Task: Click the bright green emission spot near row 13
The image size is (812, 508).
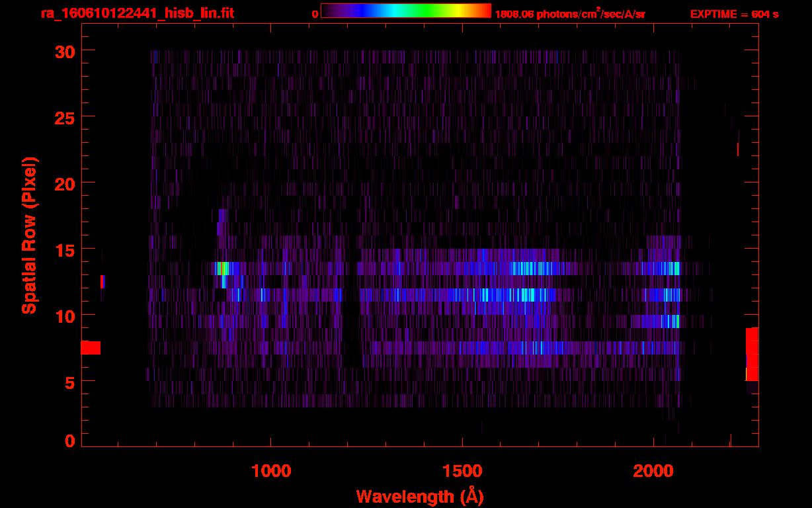Action: tap(223, 268)
